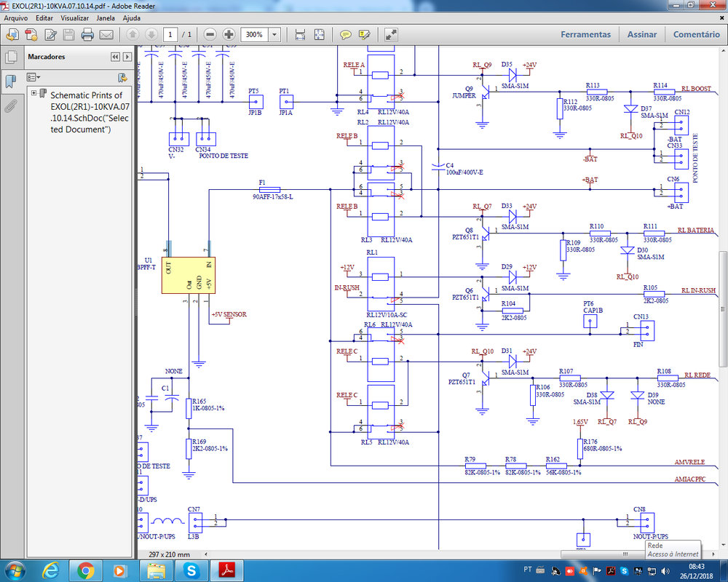Open the 300% zoom level dropdown
This screenshot has width=728, height=582.
274,34
